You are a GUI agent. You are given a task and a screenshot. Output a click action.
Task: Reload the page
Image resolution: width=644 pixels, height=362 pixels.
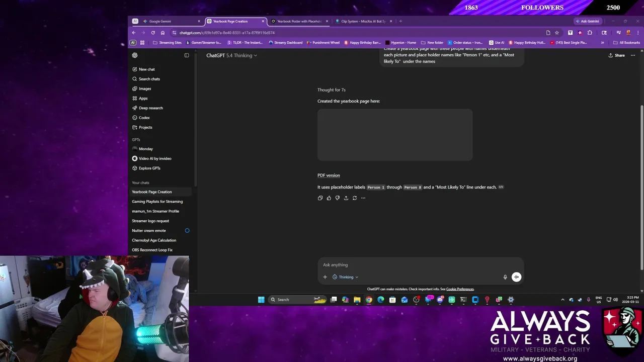click(153, 33)
